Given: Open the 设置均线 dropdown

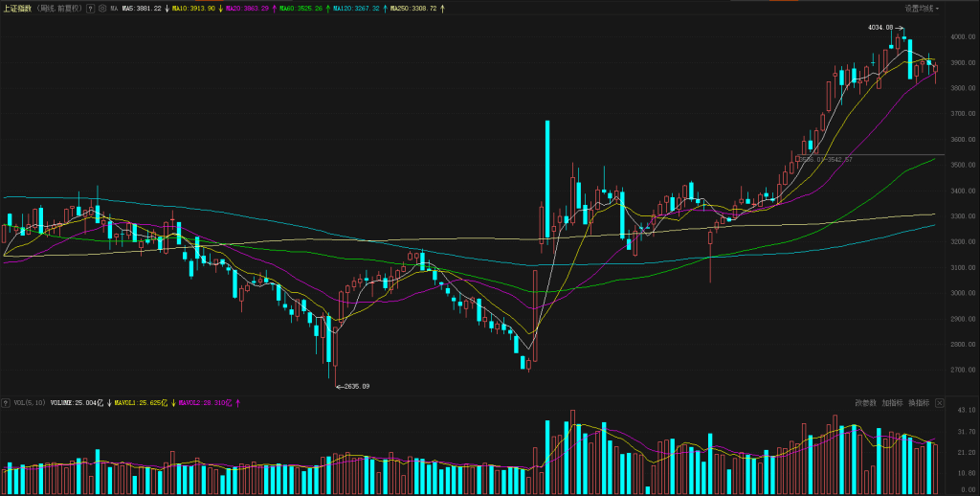Looking at the screenshot, I should 923,8.
